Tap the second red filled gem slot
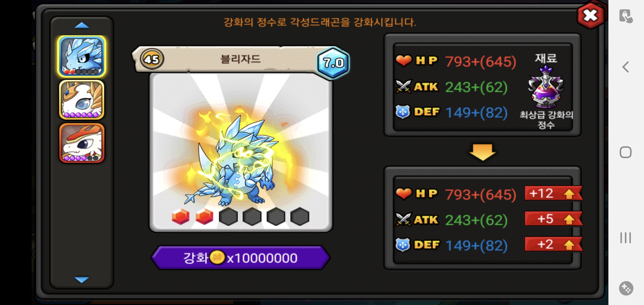 point(204,217)
